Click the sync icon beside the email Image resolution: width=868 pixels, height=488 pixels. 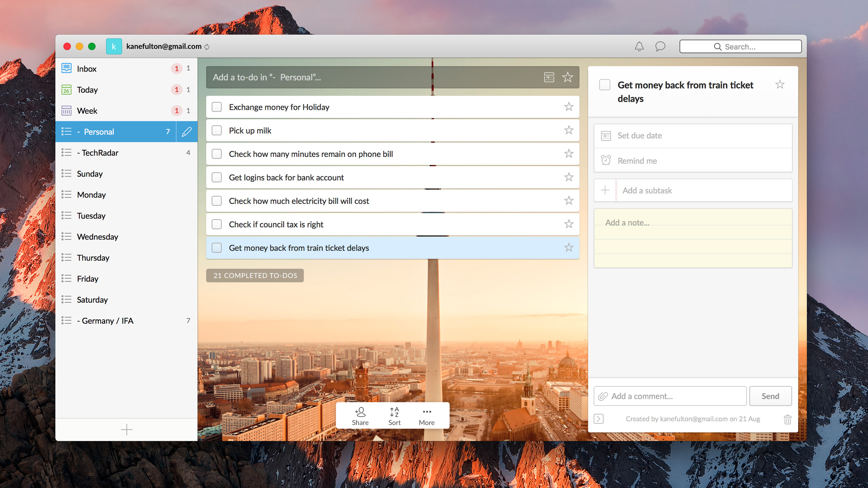point(207,47)
